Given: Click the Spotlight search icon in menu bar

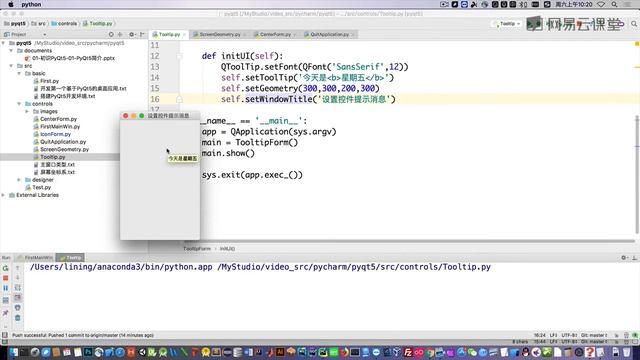Looking at the screenshot, I should [614, 4].
